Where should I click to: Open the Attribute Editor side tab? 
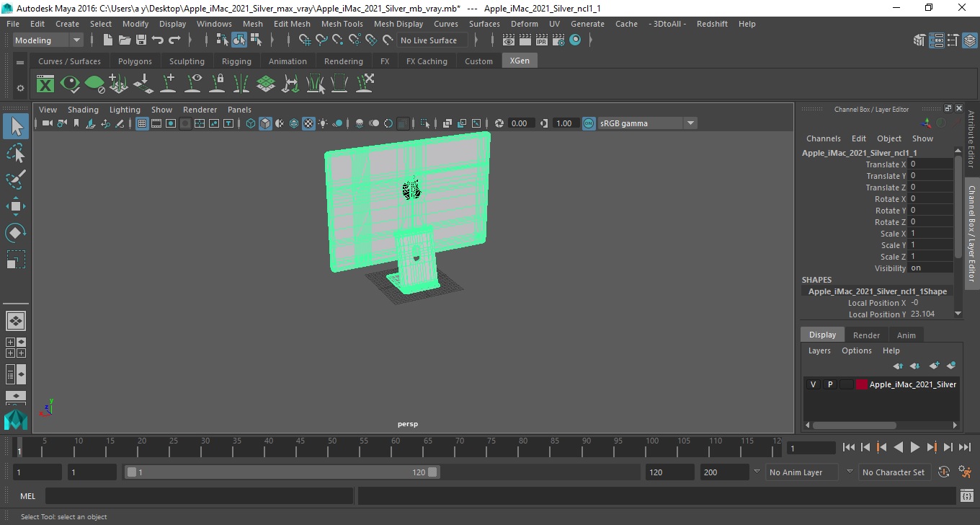pos(971,139)
